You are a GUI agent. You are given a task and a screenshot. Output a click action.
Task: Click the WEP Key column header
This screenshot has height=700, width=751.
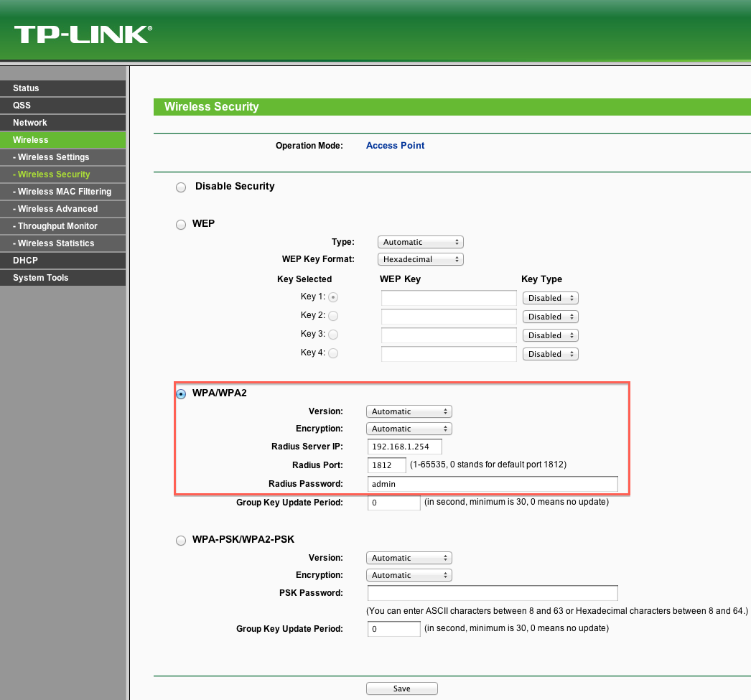(400, 279)
